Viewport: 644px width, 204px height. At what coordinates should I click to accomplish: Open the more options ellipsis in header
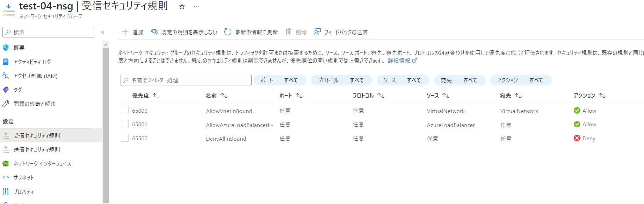click(x=196, y=6)
